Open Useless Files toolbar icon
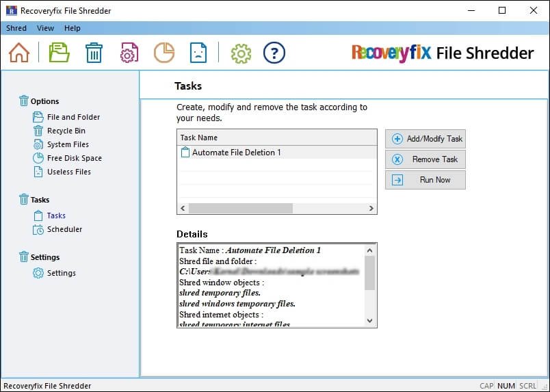Screen dimensions: 550x392 198,53
